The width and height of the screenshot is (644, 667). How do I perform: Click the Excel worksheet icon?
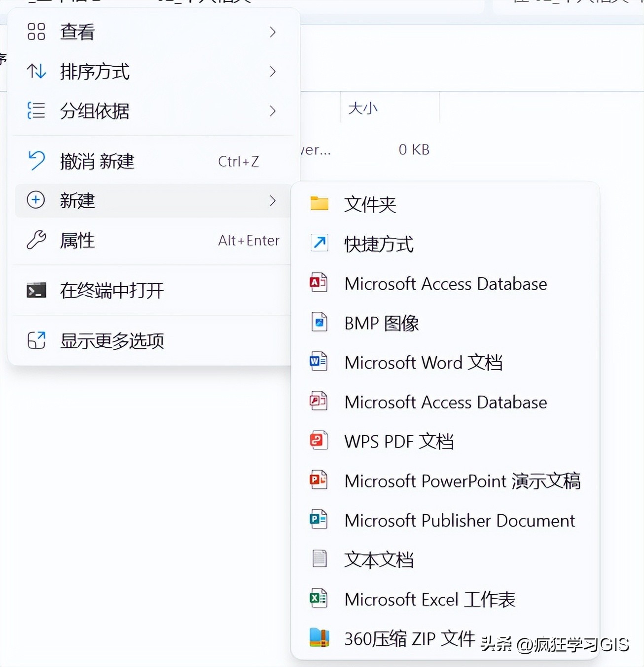(x=319, y=598)
